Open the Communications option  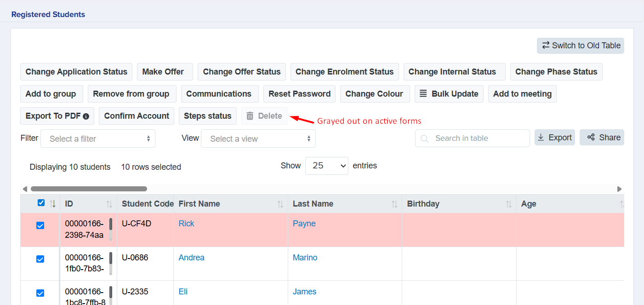point(219,94)
